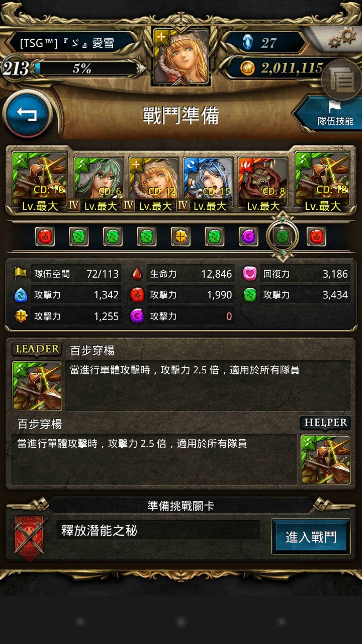Tap the player avatar portrait at top
The height and width of the screenshot is (644, 362).
[181, 56]
